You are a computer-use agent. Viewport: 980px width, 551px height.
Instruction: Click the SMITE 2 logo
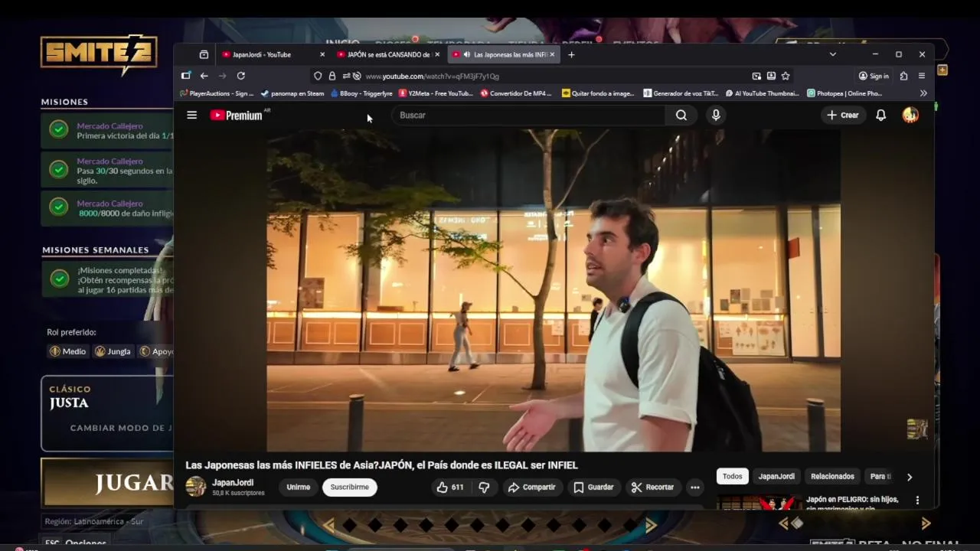99,54
